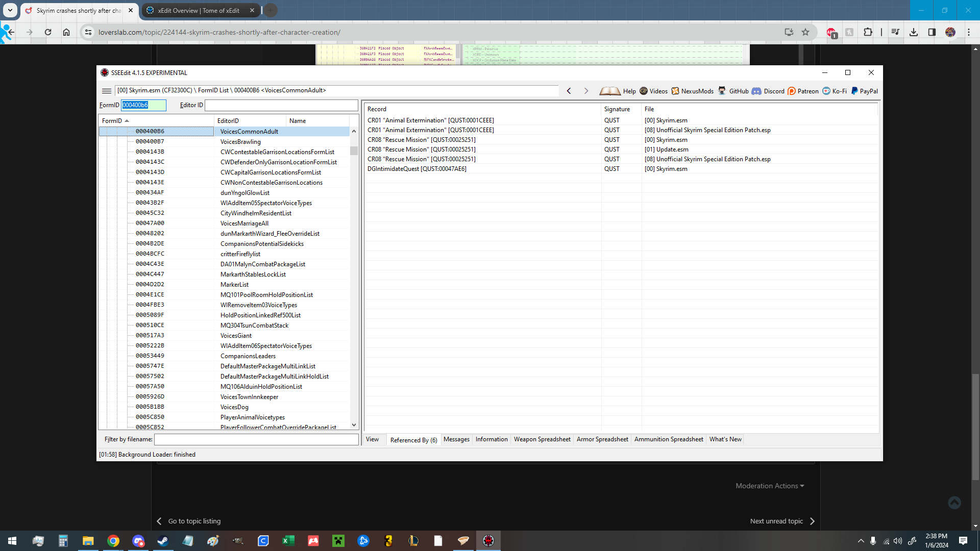Open the SSEEdit hamburger main menu
Viewport: 980px width, 551px height.
(x=106, y=91)
